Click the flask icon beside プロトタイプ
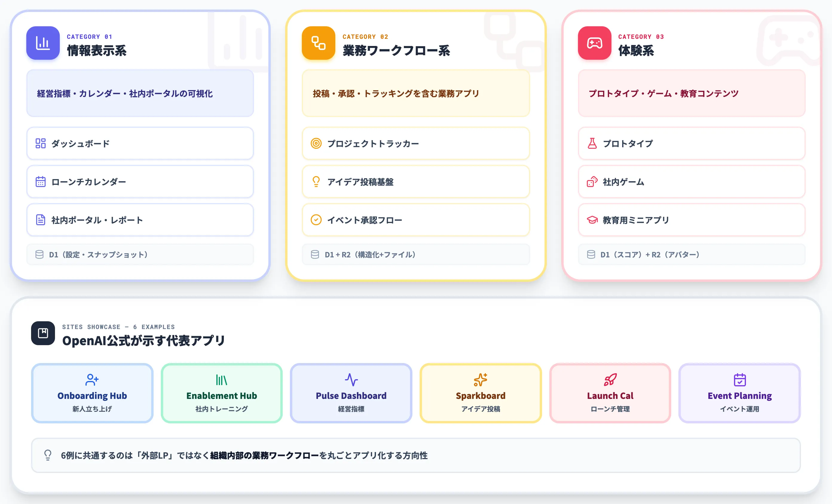This screenshot has width=832, height=504. tap(592, 143)
